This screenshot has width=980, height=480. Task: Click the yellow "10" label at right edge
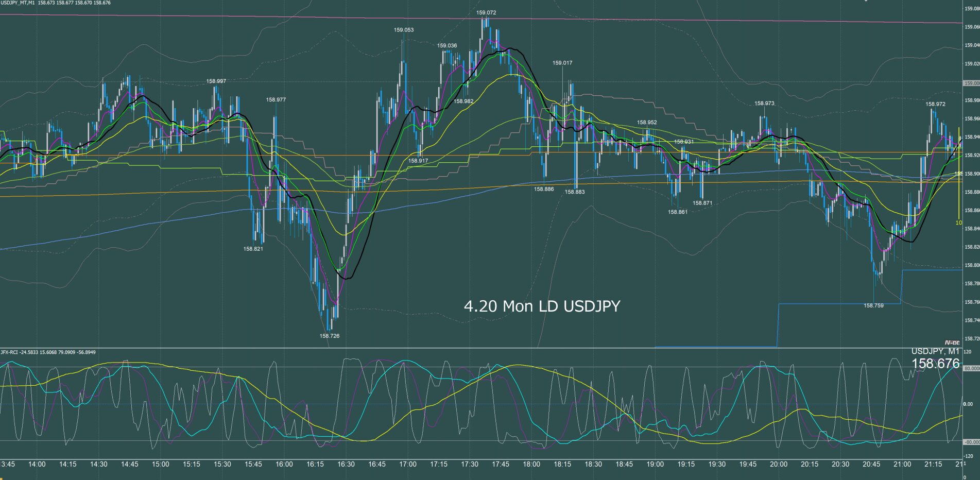pos(958,223)
